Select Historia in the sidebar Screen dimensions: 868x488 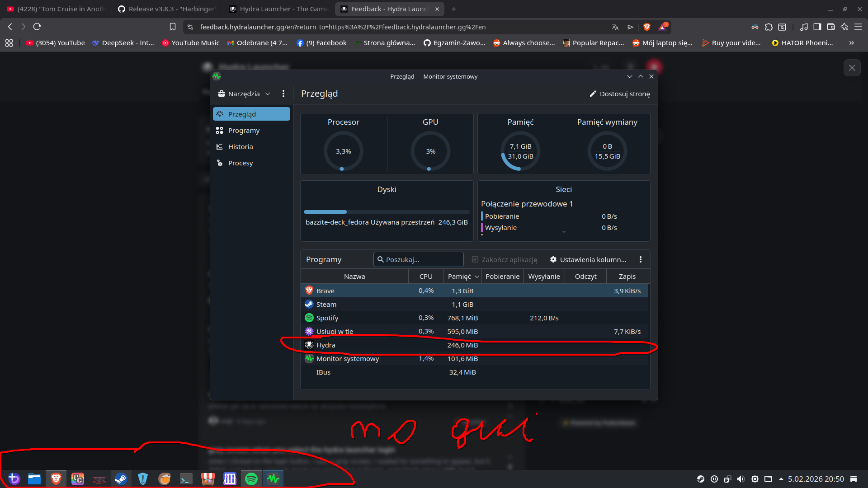point(241,147)
